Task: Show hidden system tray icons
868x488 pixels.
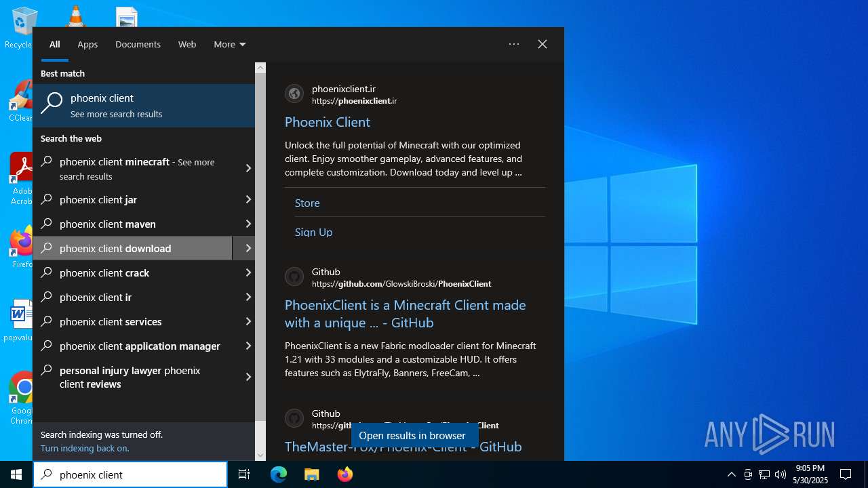Action: pyautogui.click(x=731, y=474)
